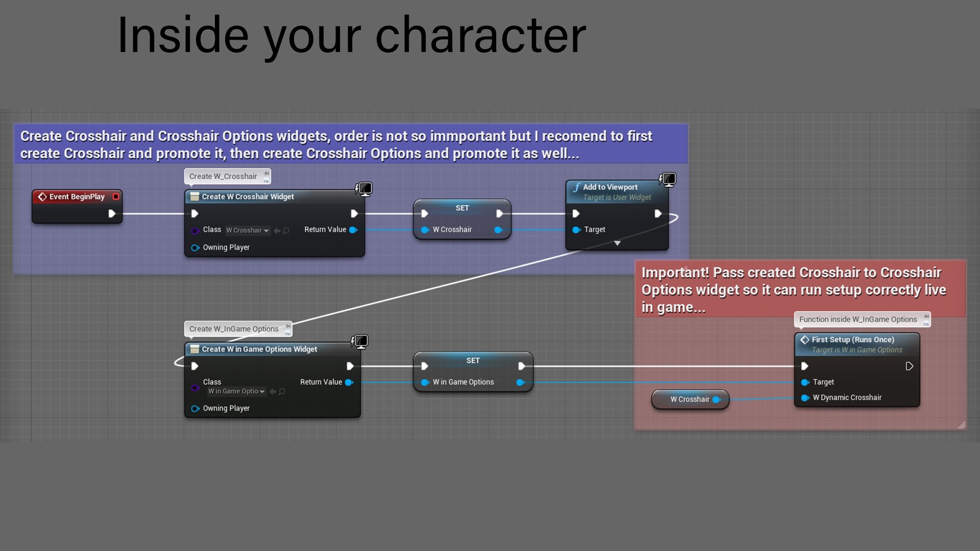Toggle pin on Function inside W_InGame Options bubble
The image size is (980, 551).
click(x=926, y=317)
